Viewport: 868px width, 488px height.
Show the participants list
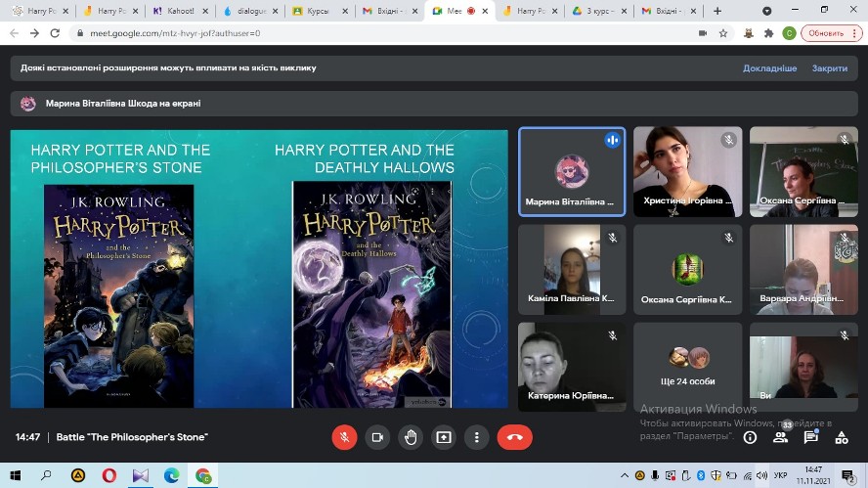[781, 437]
